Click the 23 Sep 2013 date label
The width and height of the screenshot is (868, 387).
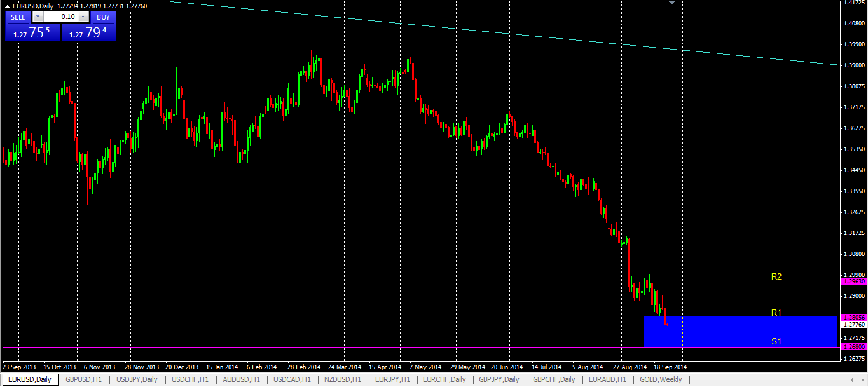coord(19,367)
